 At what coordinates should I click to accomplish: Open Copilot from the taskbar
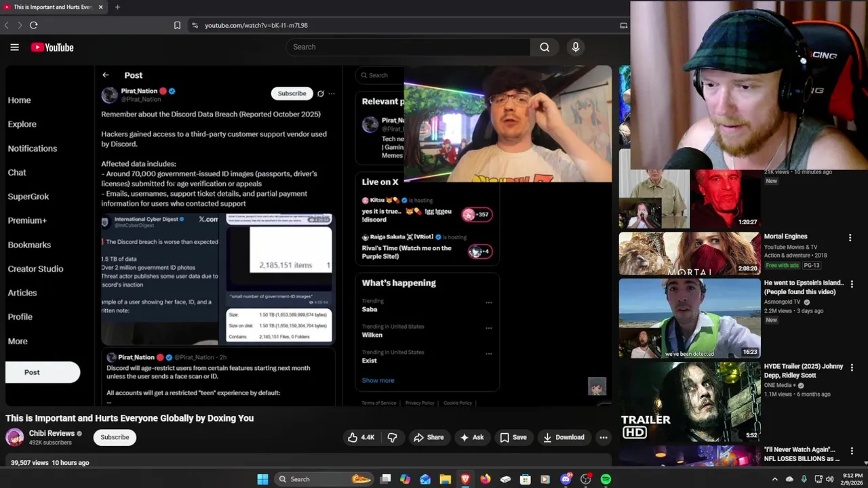tap(405, 479)
